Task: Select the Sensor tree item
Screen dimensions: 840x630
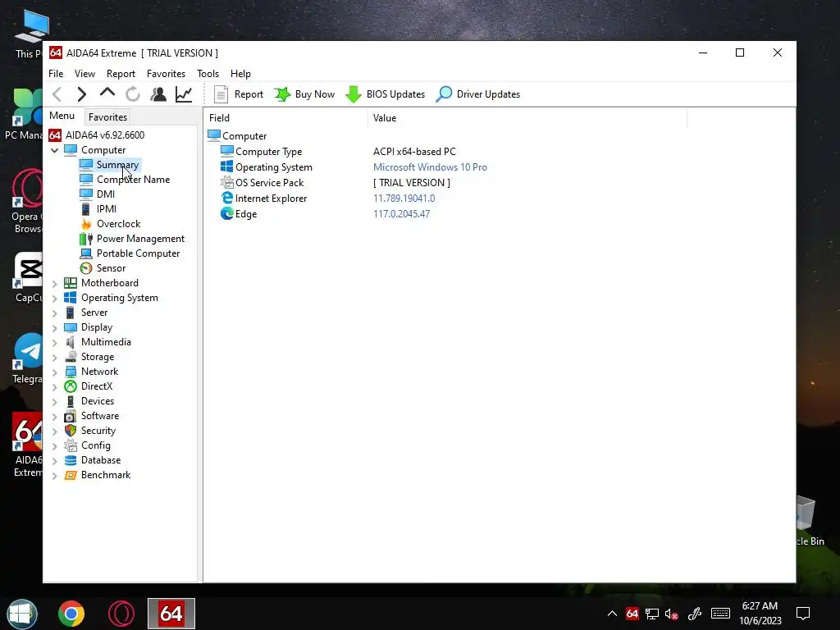Action: click(x=111, y=268)
